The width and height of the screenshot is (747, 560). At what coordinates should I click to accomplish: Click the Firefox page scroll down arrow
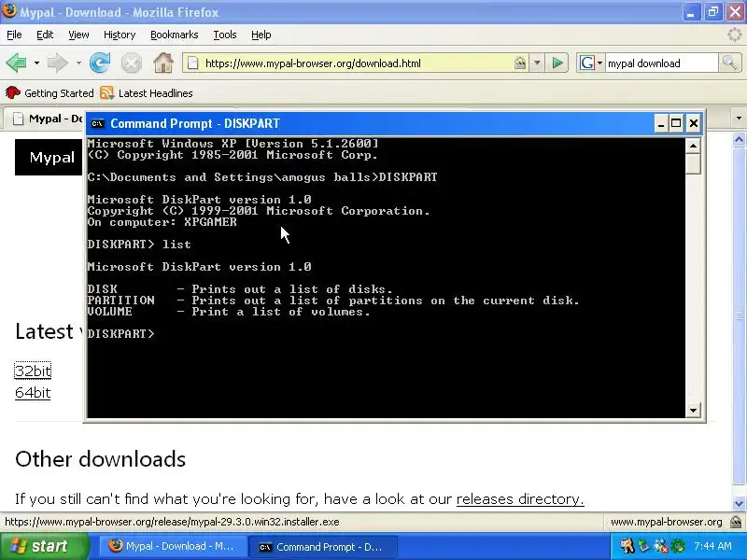tap(739, 503)
